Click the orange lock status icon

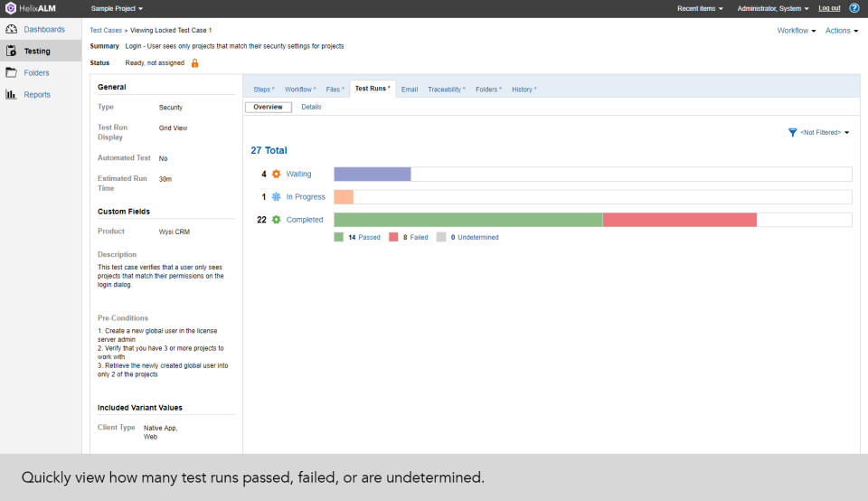coord(194,63)
